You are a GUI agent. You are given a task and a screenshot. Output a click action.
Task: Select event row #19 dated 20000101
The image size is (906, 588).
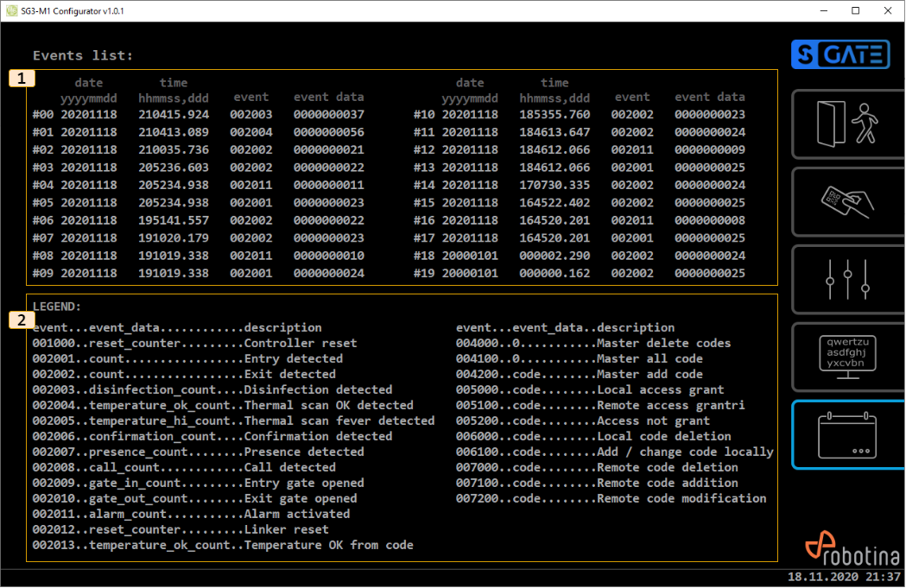click(x=580, y=274)
